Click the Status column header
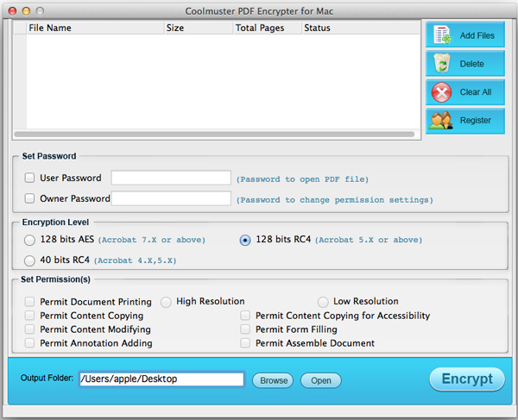 click(x=361, y=28)
